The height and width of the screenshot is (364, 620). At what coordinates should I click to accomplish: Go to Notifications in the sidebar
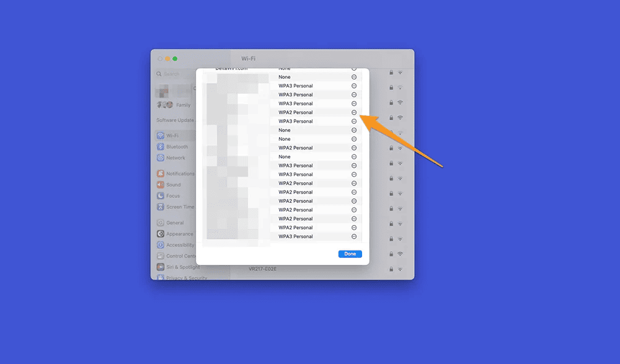179,174
